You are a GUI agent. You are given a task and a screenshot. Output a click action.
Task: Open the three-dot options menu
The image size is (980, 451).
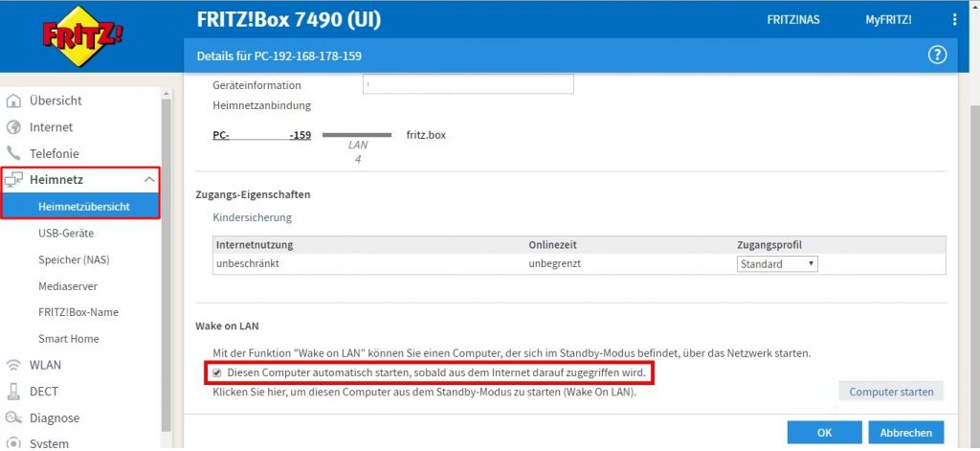pos(954,20)
